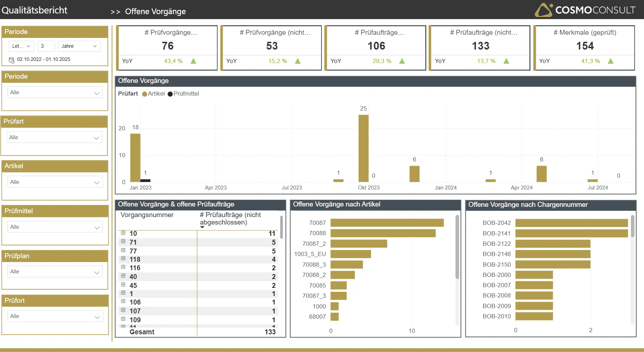Image resolution: width=644 pixels, height=352 pixels.
Task: Expand row for Vorgangsnummer 116
Action: (x=123, y=267)
